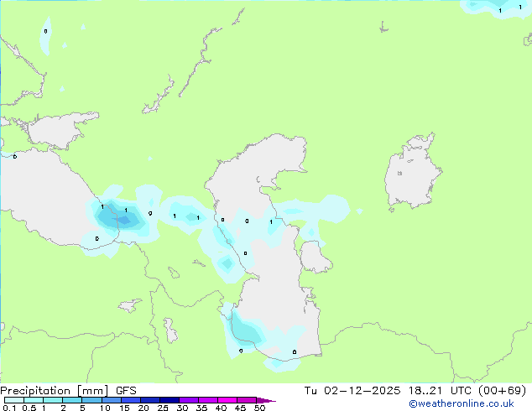Image resolution: width=532 pixels, height=411 pixels.
Task: Click the '40' legend scale number
Action: [221, 408]
